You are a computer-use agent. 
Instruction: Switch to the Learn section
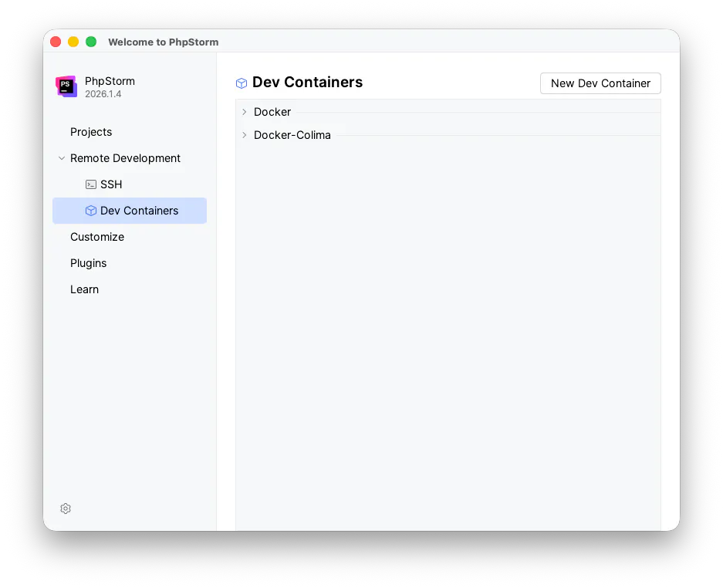[x=84, y=289]
